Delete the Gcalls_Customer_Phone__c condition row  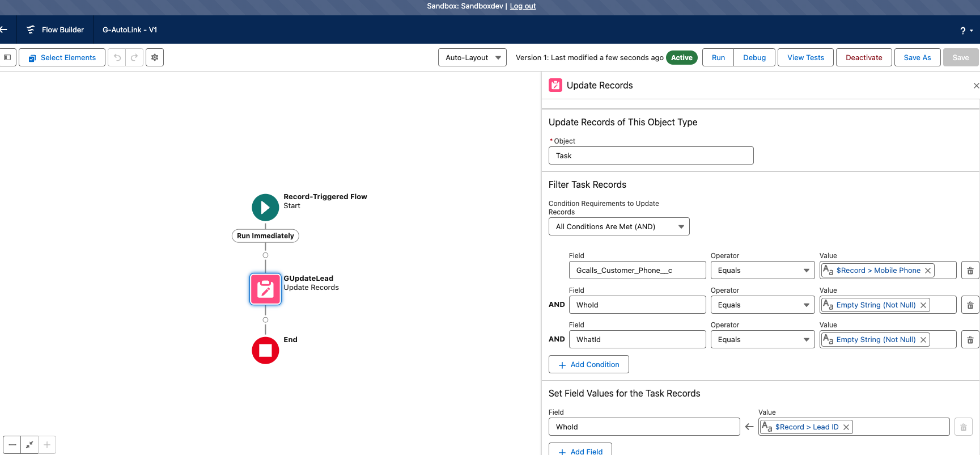pyautogui.click(x=970, y=271)
